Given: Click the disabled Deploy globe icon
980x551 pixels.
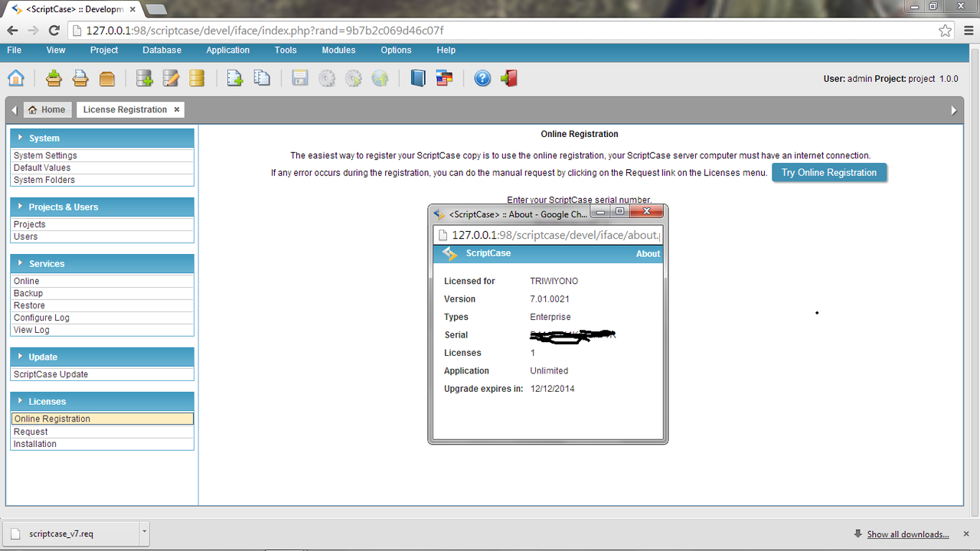Looking at the screenshot, I should [380, 78].
